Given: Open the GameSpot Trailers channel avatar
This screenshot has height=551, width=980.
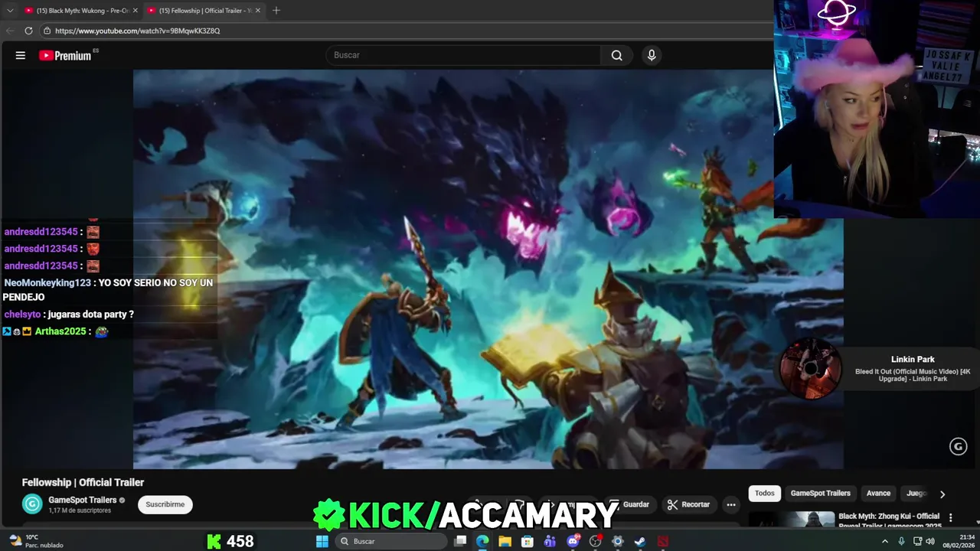Looking at the screenshot, I should (x=32, y=504).
